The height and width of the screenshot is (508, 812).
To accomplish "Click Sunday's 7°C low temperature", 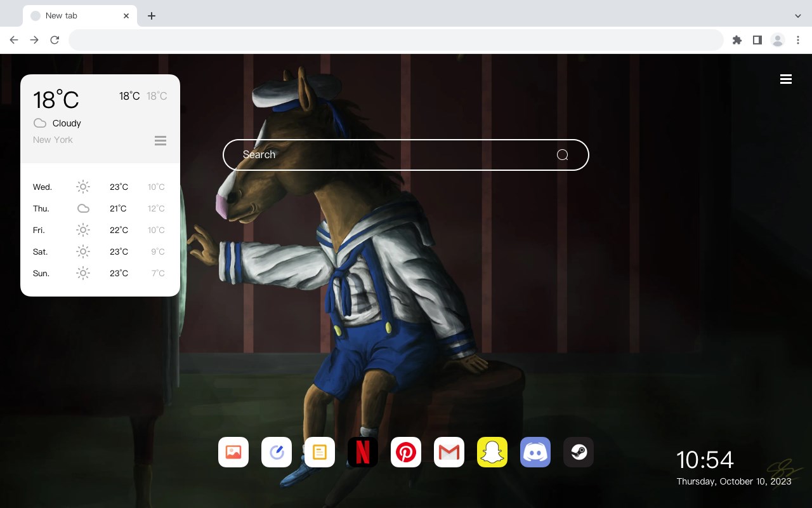I will coord(158,273).
